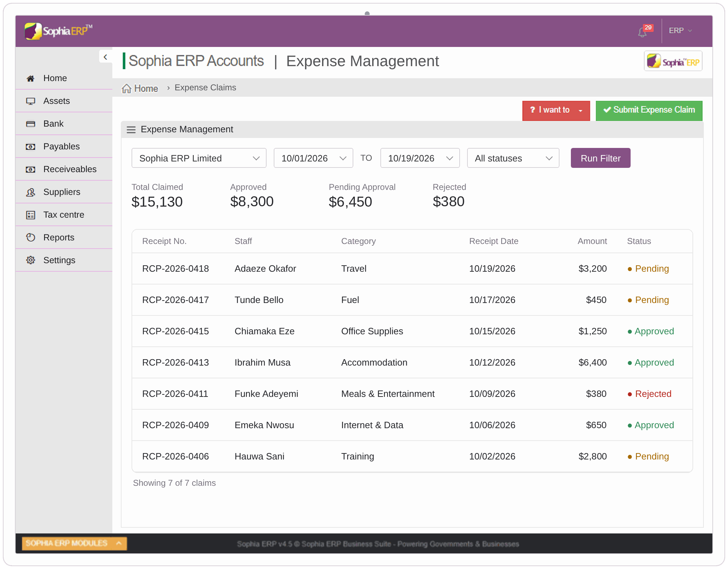This screenshot has width=728, height=569.
Task: Open the 10/01/2026 start date dropdown
Action: click(x=313, y=158)
